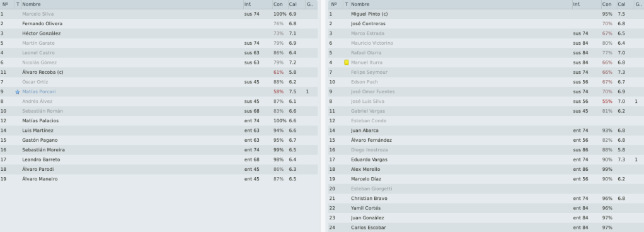Click the yellow card icon beside Manuel Iturra
The image size is (644, 232).
346,62
